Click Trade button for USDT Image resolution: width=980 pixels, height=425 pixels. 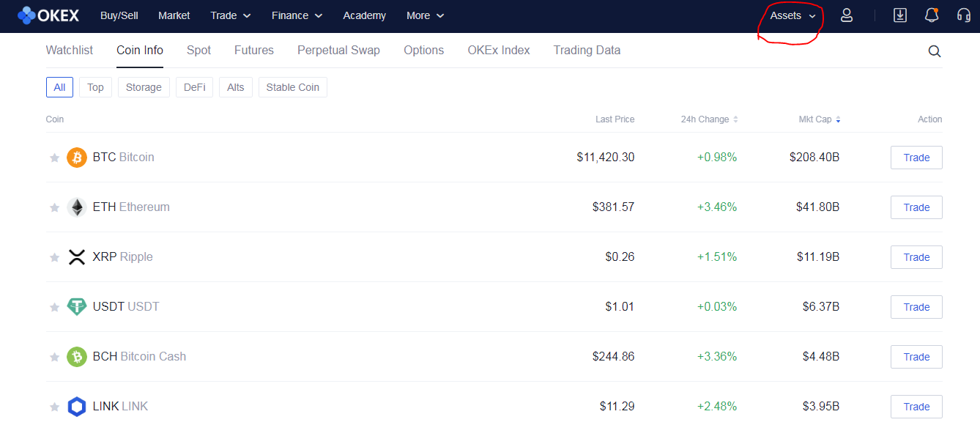tap(916, 307)
